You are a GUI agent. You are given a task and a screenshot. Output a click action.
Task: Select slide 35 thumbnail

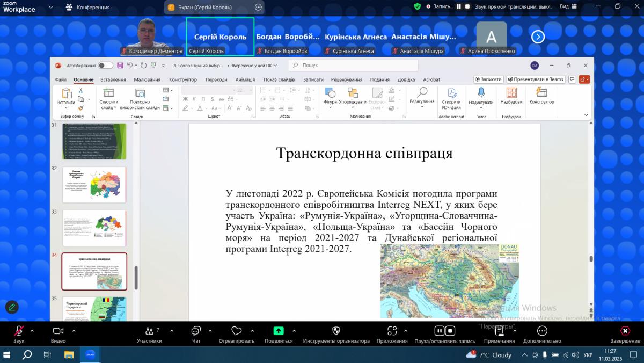coord(94,309)
